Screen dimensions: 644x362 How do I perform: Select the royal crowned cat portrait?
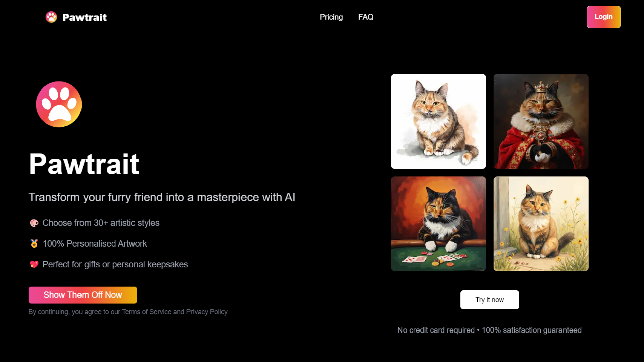541,121
